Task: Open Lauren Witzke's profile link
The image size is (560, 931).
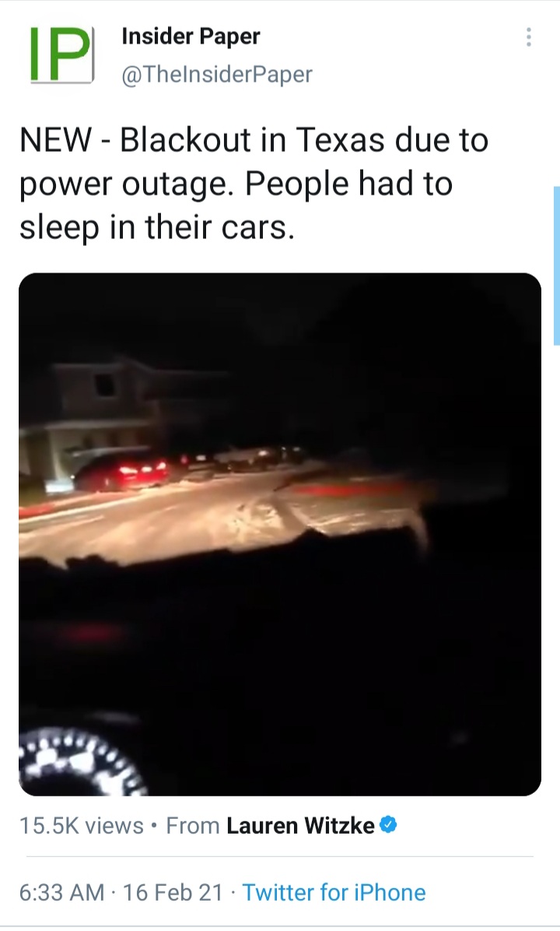Action: (301, 825)
